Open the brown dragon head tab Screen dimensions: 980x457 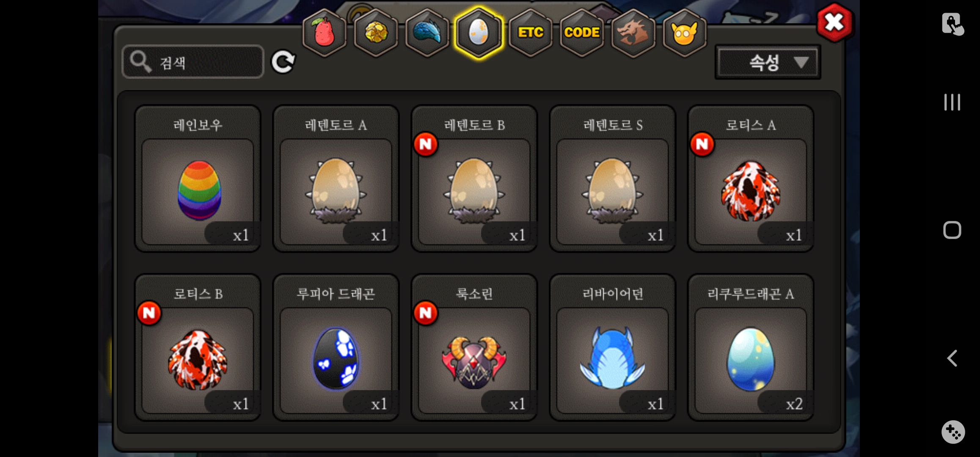pyautogui.click(x=633, y=33)
